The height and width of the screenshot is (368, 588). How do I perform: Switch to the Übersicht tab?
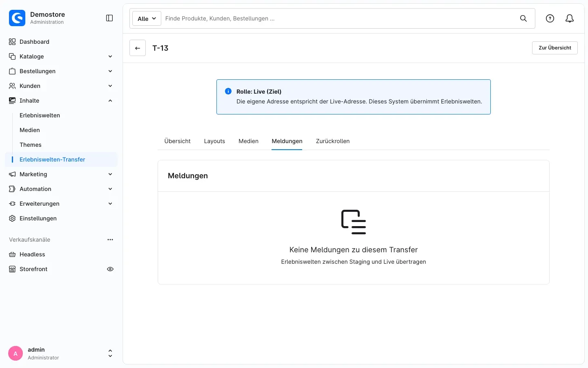point(178,141)
